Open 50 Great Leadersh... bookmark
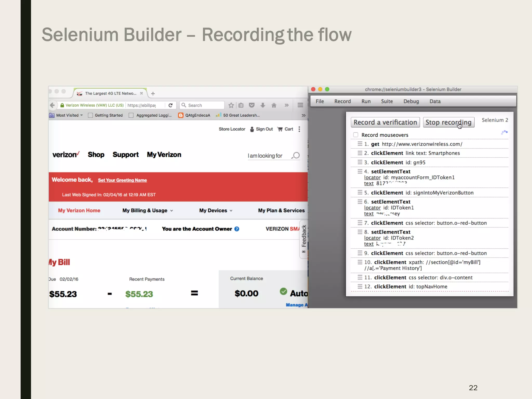 coord(238,115)
